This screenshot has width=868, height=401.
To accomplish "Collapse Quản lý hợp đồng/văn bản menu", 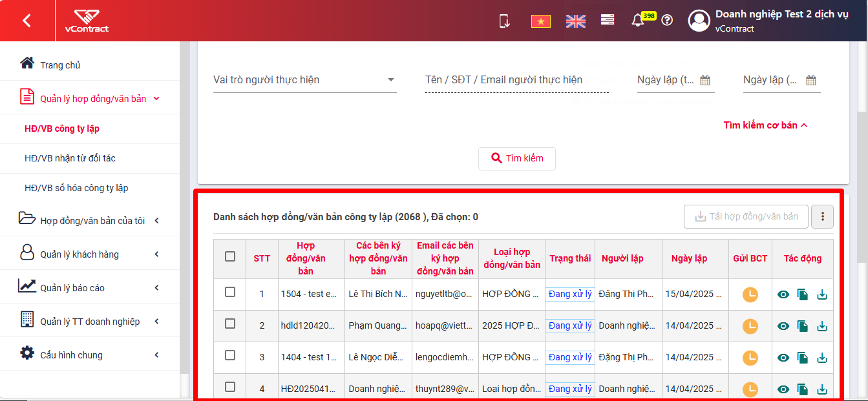I will [x=90, y=98].
